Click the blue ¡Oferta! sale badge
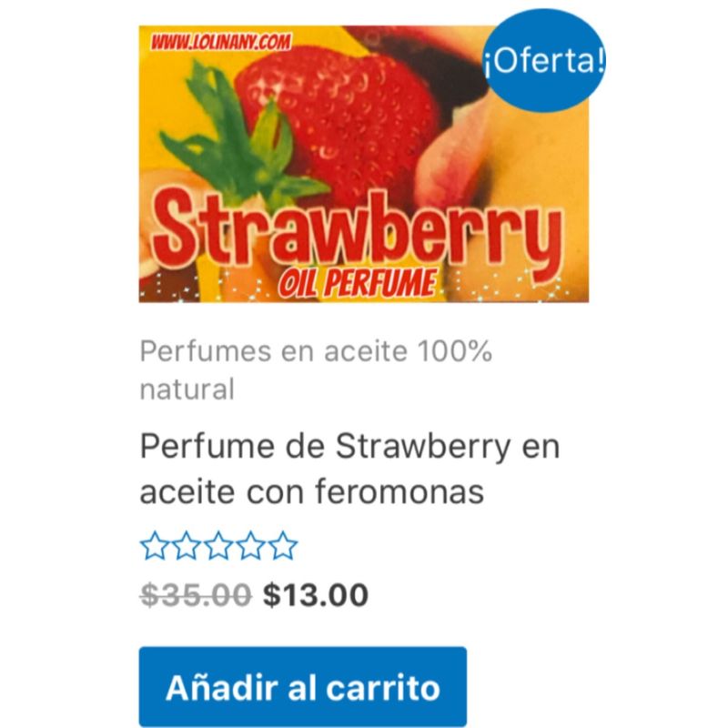Image resolution: width=728 pixels, height=728 pixels. coord(544,60)
